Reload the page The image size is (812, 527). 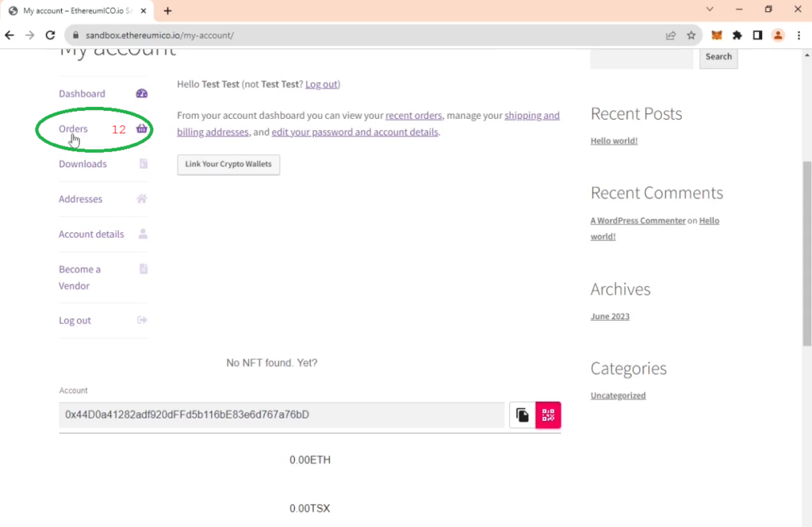[x=50, y=36]
